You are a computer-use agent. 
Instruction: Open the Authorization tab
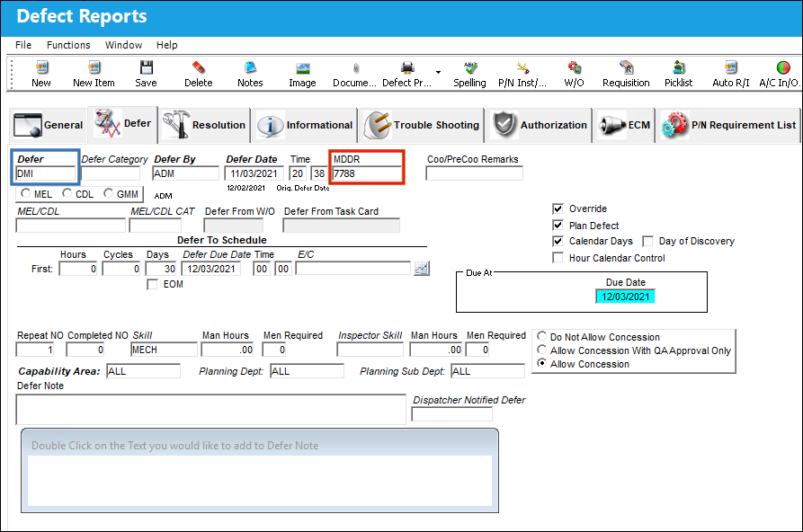540,125
